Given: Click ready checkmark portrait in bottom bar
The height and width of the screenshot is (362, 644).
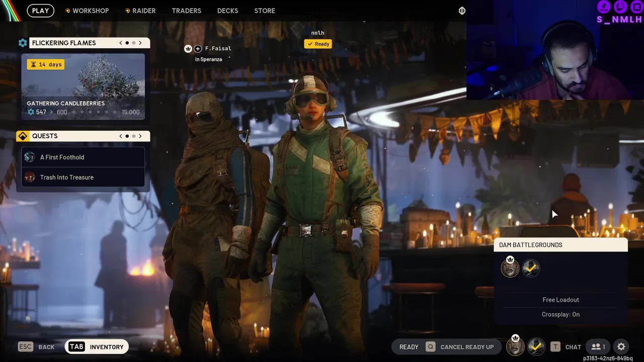Looking at the screenshot, I should click(x=536, y=347).
